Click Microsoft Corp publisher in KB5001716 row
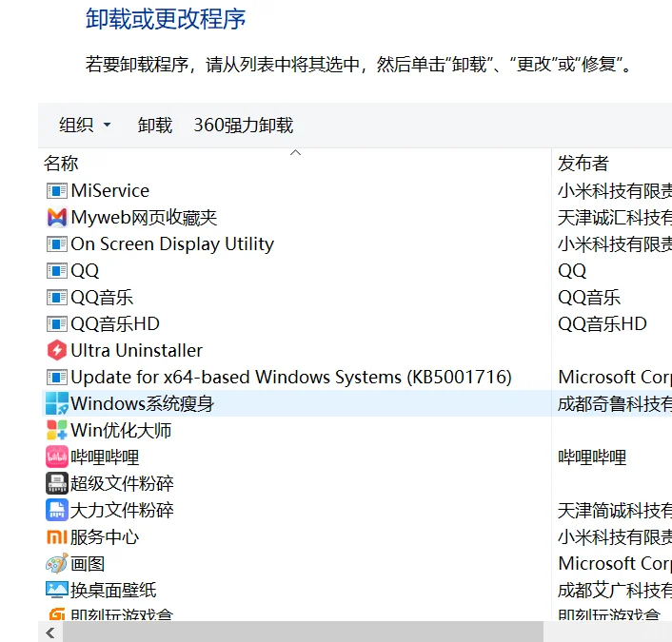This screenshot has height=642, width=672. (x=615, y=378)
